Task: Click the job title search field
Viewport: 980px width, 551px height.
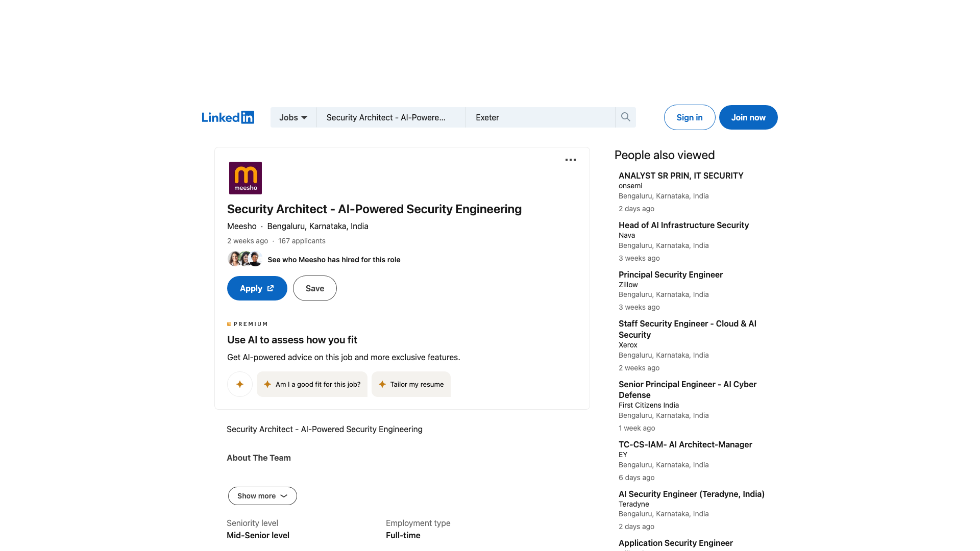Action: click(x=391, y=117)
